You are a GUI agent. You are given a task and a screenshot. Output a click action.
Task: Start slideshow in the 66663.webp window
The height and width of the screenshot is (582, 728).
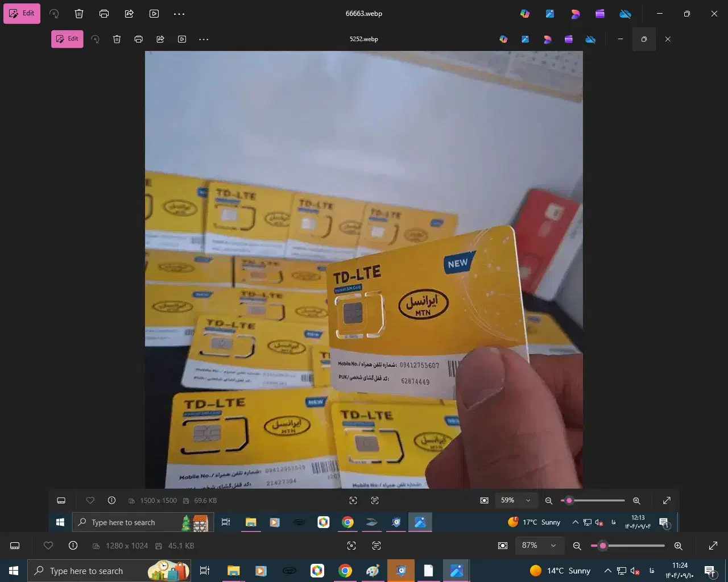[x=154, y=14]
